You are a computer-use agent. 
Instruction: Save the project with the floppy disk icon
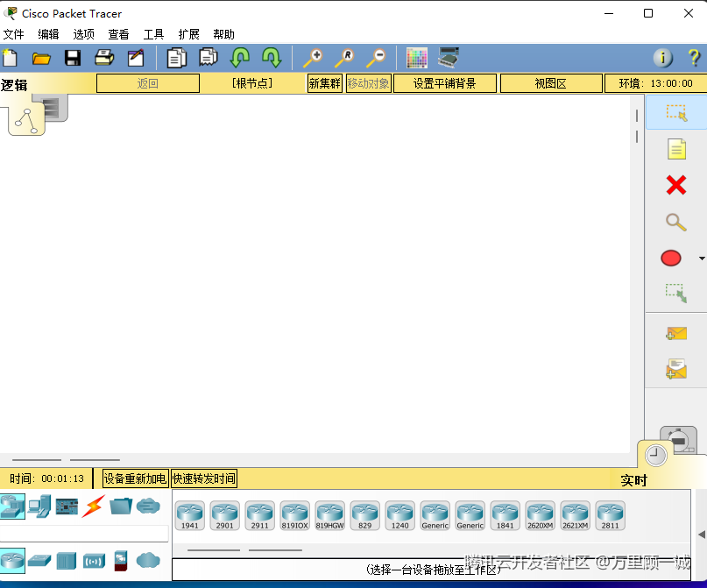[73, 58]
